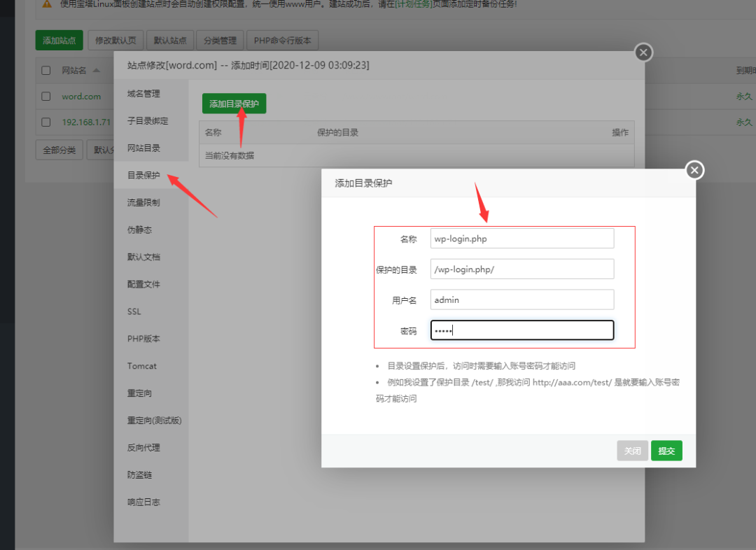Screen dimensions: 756x550
Task: Close the 站点修改 window with X icon
Action: point(643,52)
